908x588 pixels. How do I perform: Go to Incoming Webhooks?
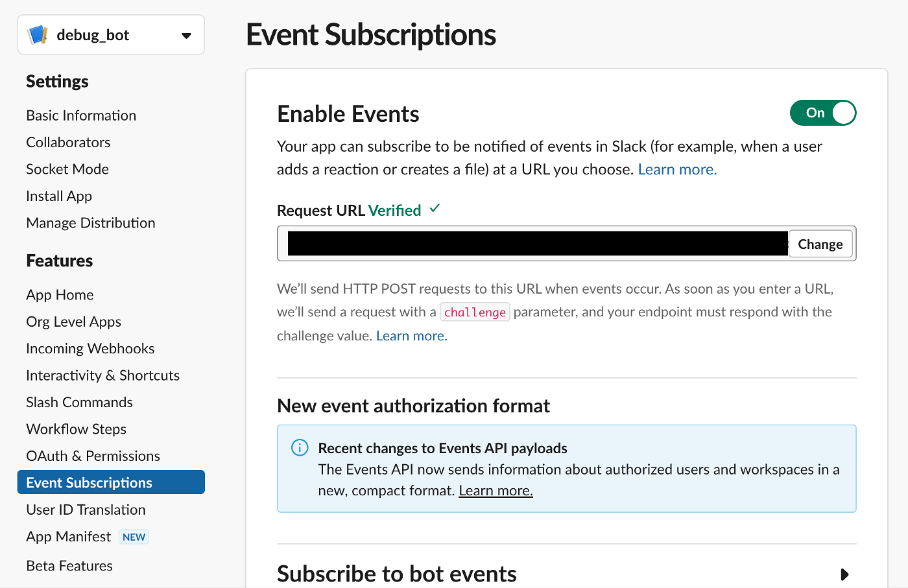coord(90,349)
